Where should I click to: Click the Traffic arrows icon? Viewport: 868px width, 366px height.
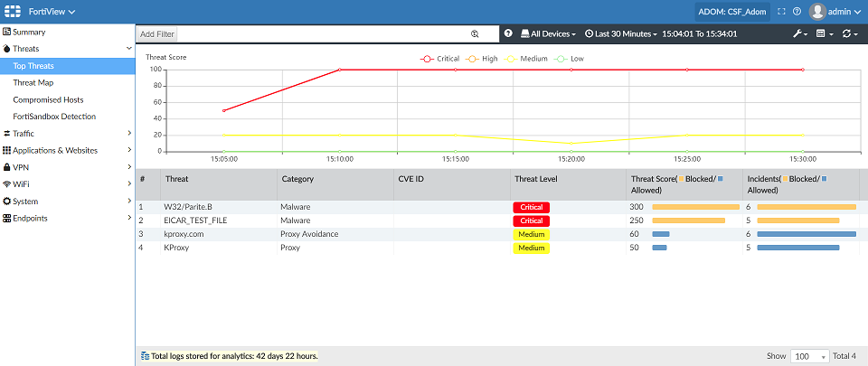[x=6, y=133]
